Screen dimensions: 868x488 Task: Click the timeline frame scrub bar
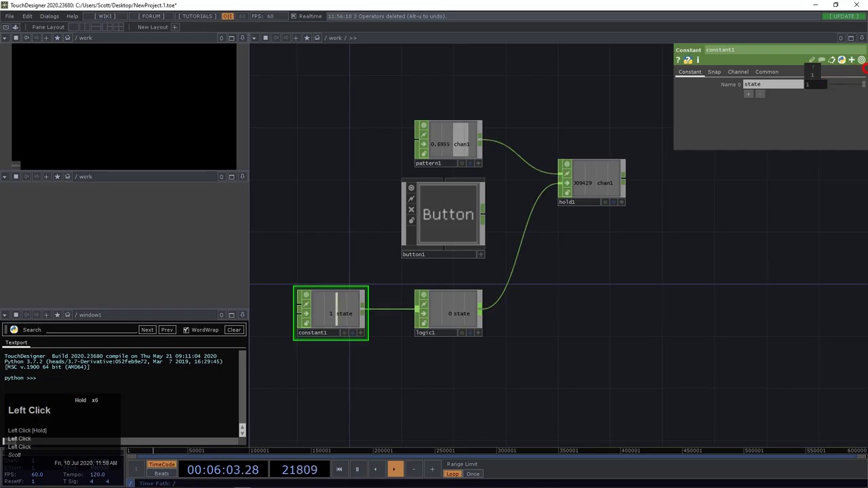point(497,456)
